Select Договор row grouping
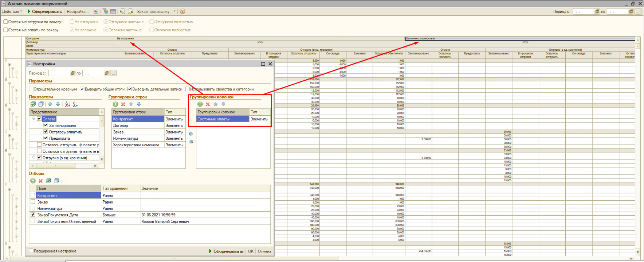The width and height of the screenshot is (644, 262). pos(138,126)
